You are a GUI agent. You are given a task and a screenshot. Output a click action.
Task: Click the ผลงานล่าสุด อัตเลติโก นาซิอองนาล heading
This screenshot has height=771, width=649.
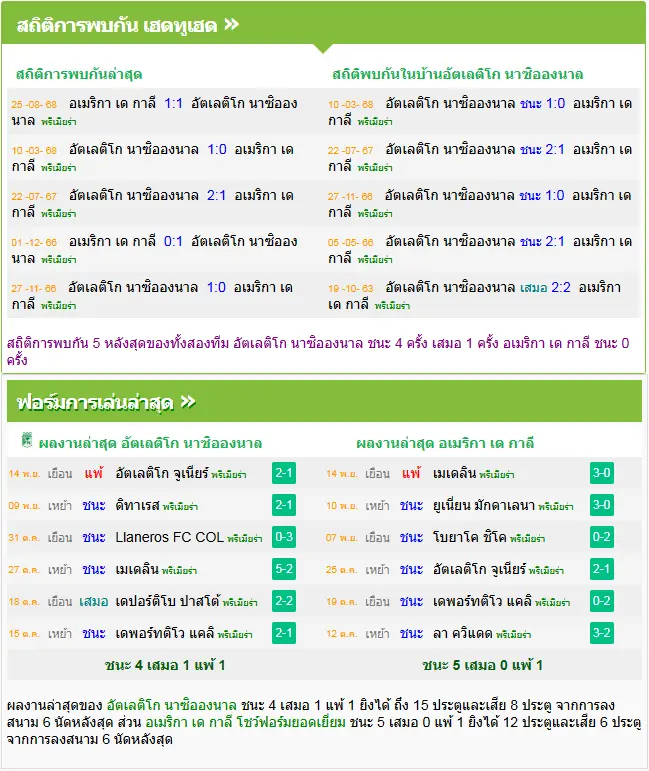150,444
